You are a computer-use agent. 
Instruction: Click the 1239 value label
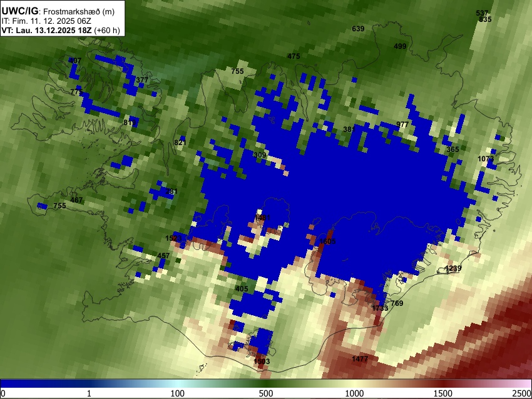tap(453, 268)
